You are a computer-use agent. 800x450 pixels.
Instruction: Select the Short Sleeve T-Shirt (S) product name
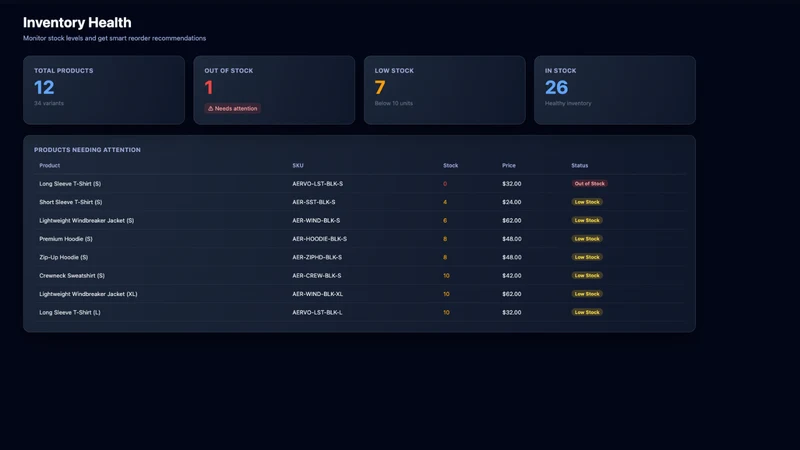pos(70,202)
